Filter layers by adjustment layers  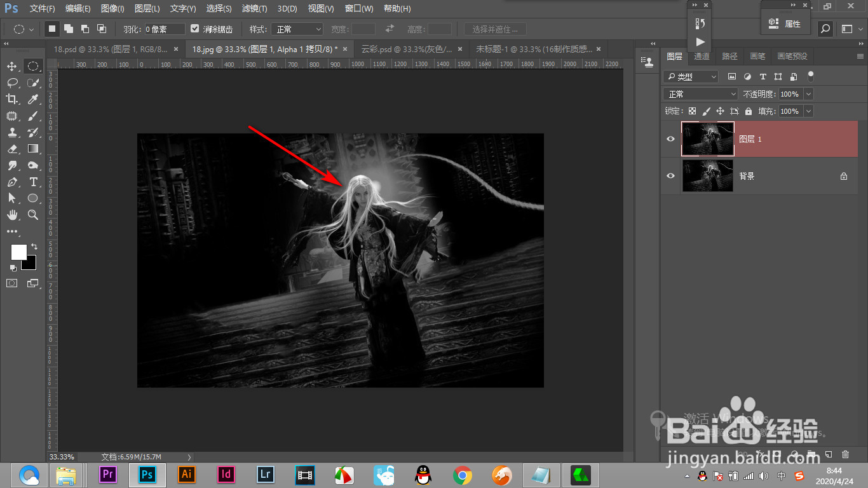pyautogui.click(x=747, y=76)
